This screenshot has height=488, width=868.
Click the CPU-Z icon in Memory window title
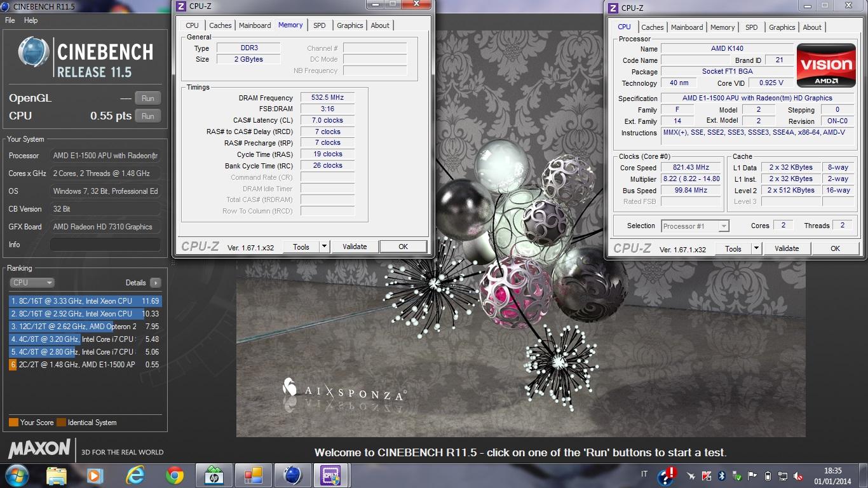(181, 6)
